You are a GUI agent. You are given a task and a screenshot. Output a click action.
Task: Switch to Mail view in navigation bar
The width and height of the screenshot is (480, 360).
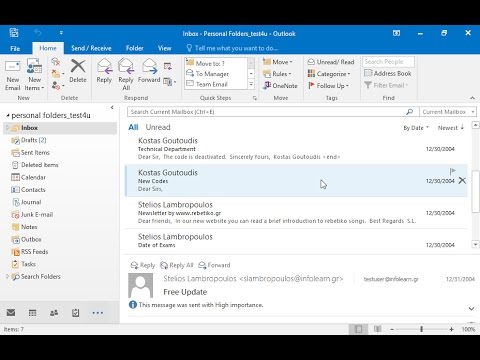pos(11,312)
